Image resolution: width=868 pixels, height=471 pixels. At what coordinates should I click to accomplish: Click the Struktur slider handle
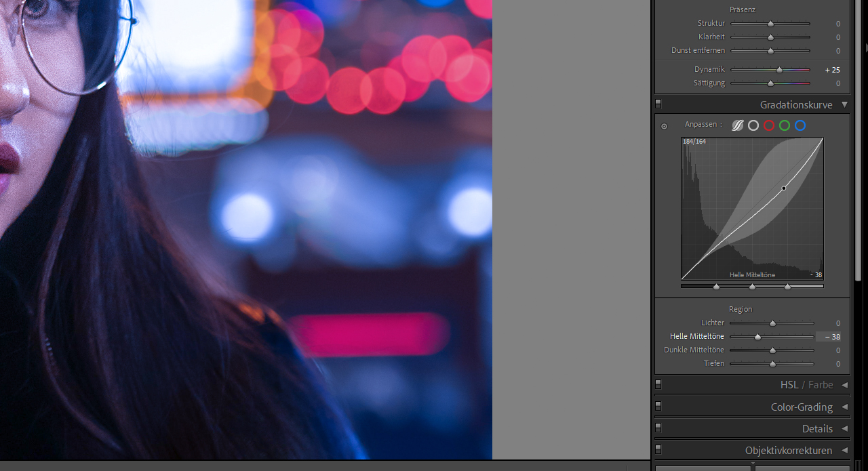tap(770, 24)
